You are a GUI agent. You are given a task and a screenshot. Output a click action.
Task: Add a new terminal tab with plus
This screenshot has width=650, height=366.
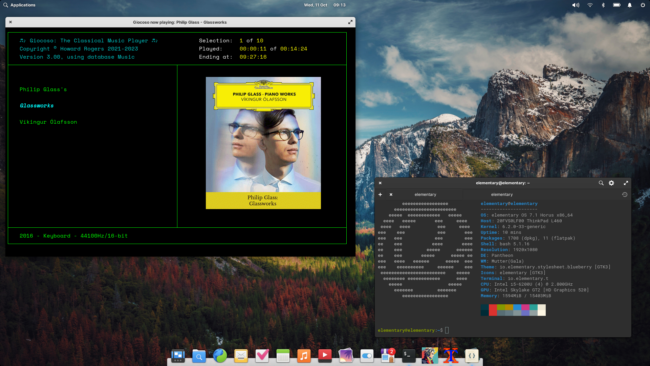coord(380,194)
